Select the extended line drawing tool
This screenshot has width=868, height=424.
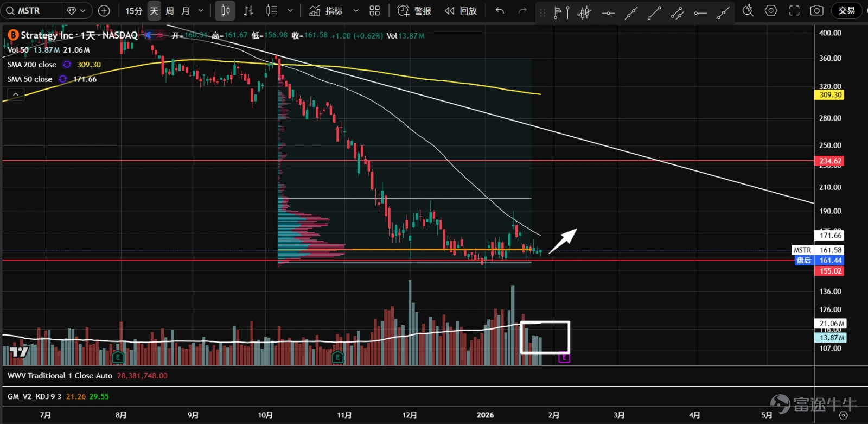tap(631, 12)
